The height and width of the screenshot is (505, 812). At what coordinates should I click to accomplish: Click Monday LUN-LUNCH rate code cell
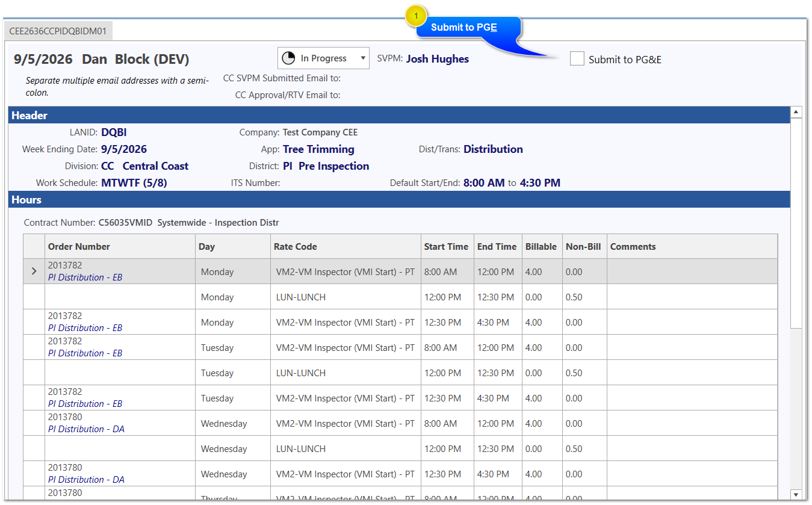coord(346,297)
